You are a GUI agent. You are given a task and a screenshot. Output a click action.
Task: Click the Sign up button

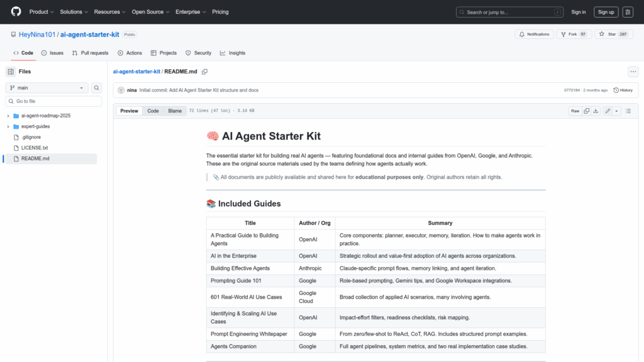click(606, 12)
